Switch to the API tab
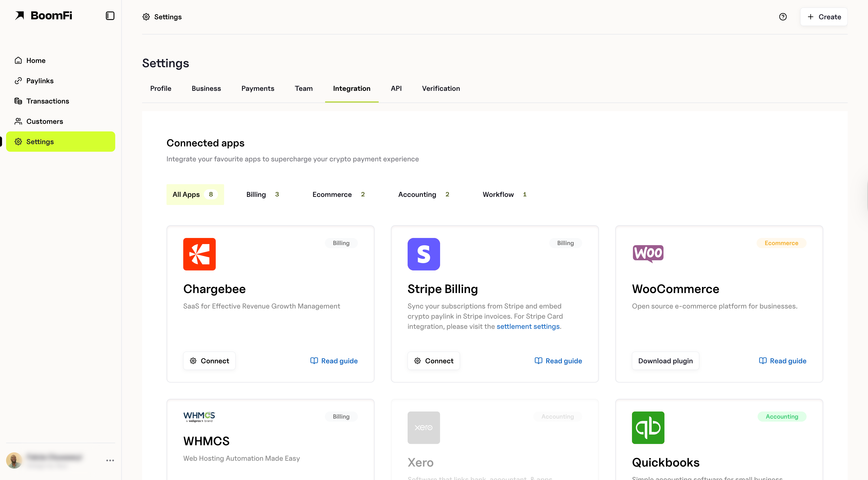The height and width of the screenshot is (480, 868). coord(396,88)
